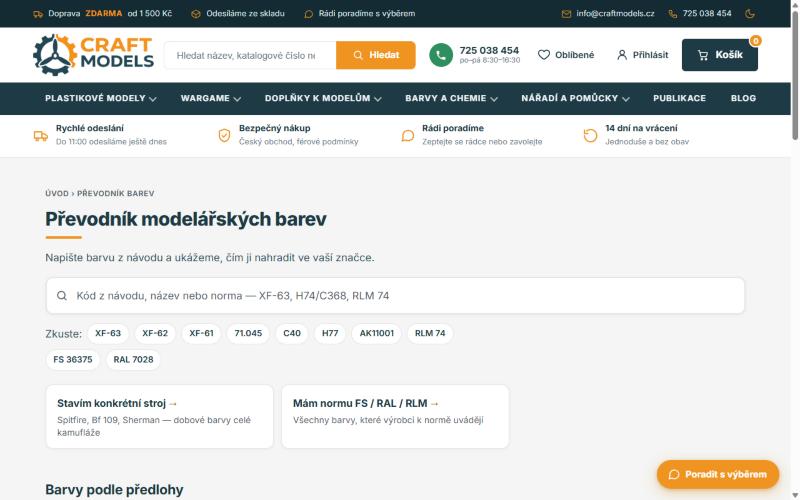This screenshot has width=800, height=500.
Task: Toggle dark mode with the moon icon
Action: (749, 14)
